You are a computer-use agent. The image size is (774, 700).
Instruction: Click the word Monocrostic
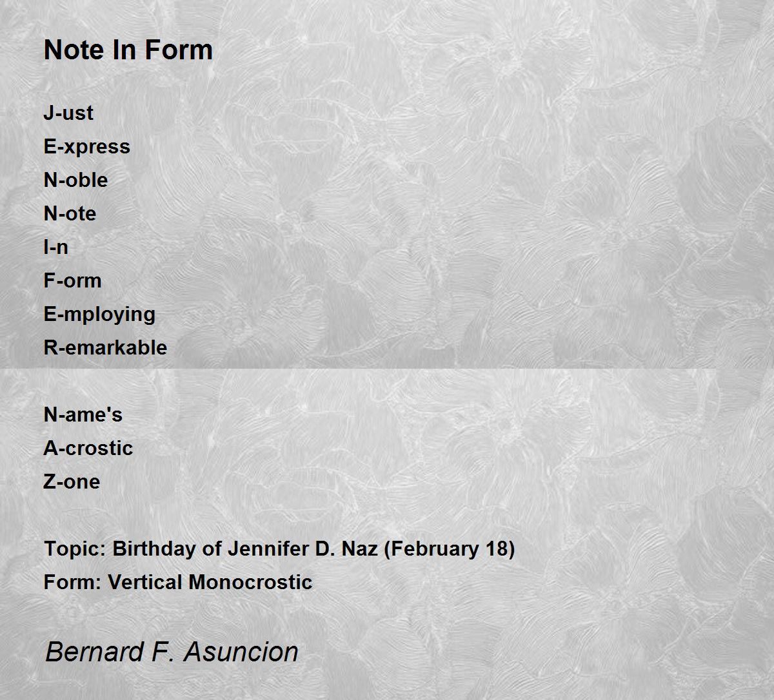251,582
